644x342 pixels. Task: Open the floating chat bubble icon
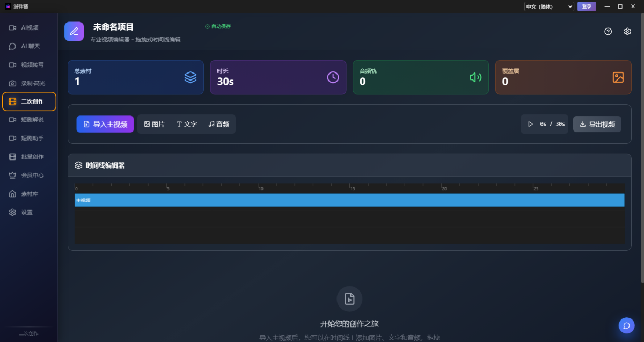626,325
